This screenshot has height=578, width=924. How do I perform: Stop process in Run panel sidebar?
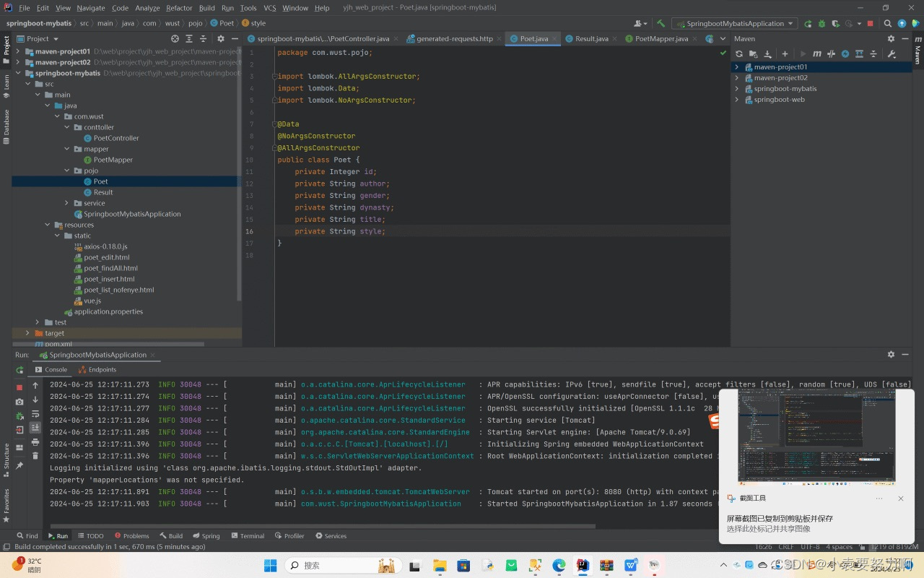[x=19, y=387]
